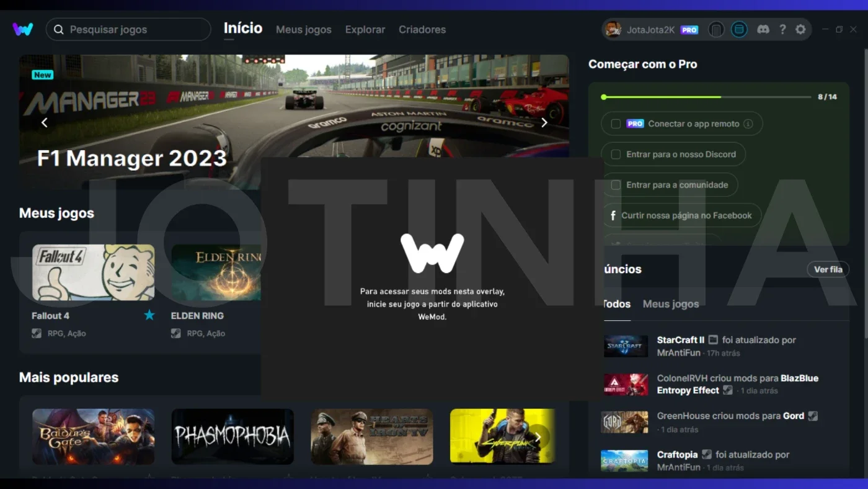Image resolution: width=868 pixels, height=489 pixels.
Task: Click the platform icon next to StarCraft II
Action: coord(713,340)
